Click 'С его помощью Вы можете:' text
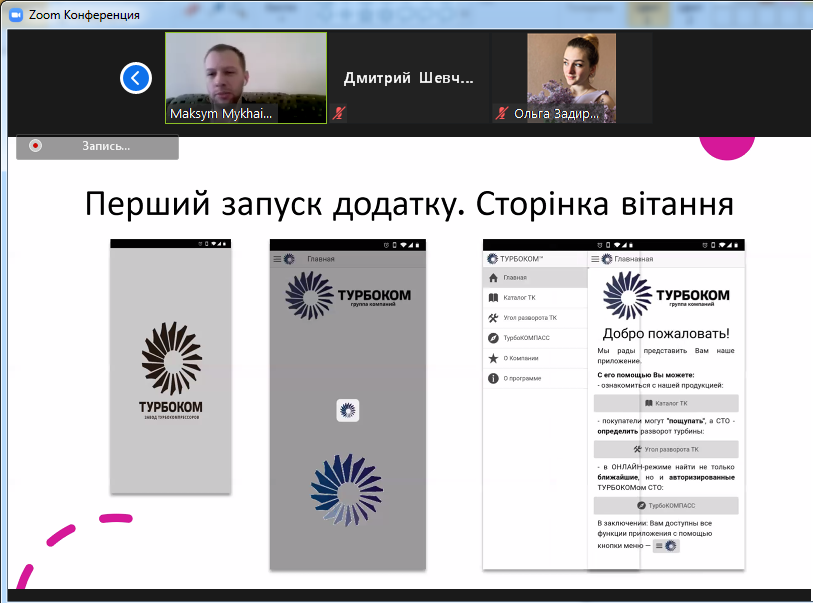Viewport: 813px width, 603px height. point(646,375)
